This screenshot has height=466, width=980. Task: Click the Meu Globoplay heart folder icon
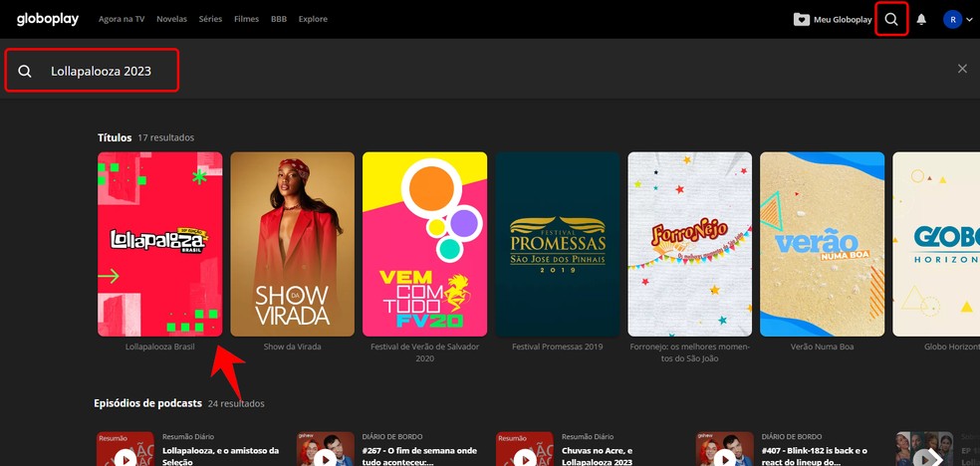point(802,19)
